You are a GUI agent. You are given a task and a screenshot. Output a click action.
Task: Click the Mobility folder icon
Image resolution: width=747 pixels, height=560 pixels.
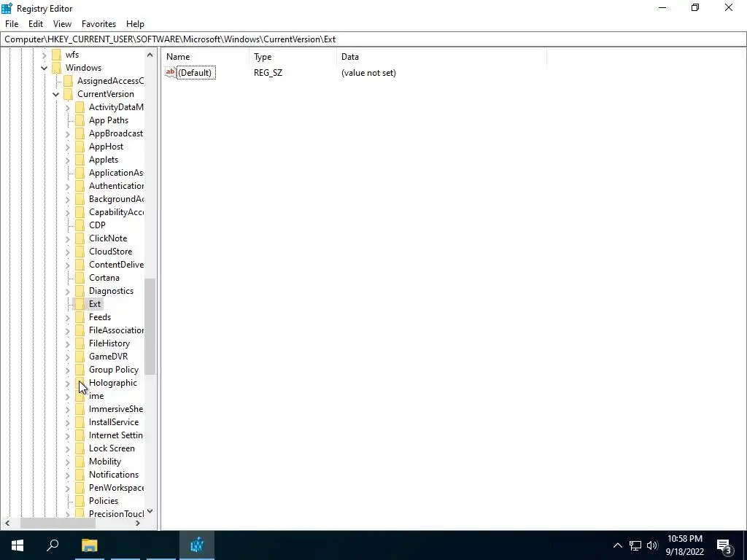(80, 462)
